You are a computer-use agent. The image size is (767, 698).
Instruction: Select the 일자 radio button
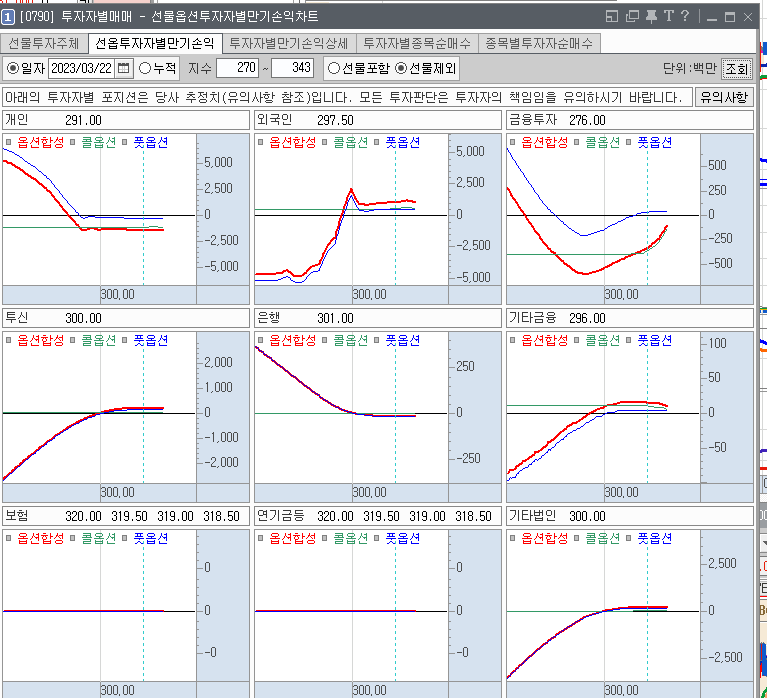click(13, 68)
